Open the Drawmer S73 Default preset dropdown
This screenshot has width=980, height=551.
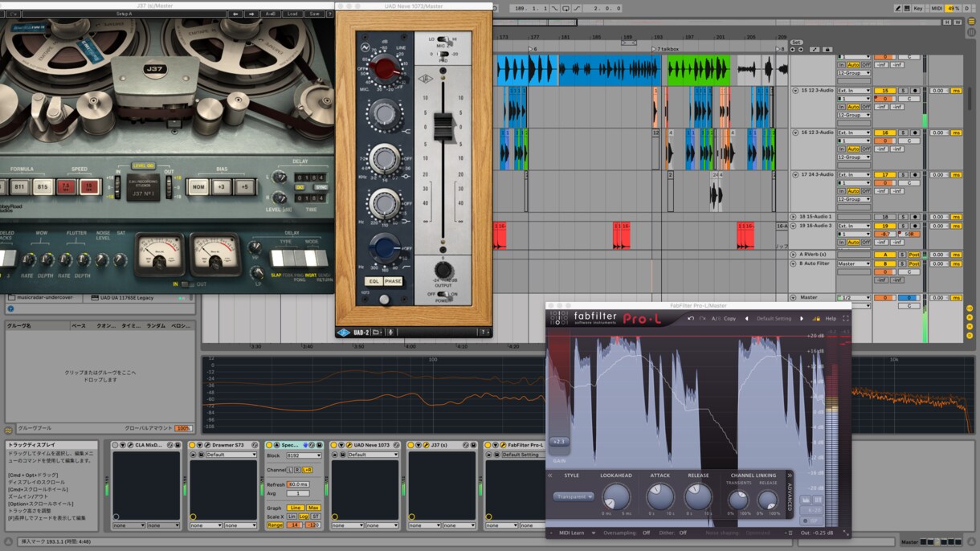click(231, 455)
